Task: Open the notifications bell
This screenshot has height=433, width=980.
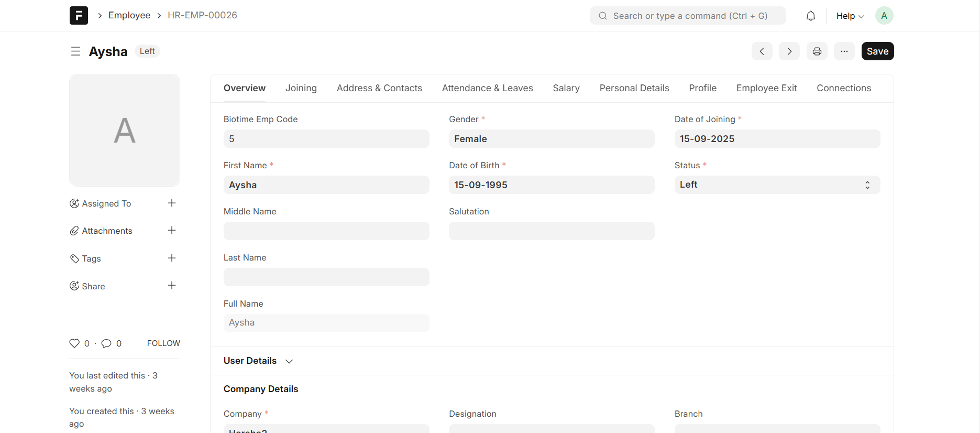Action: pyautogui.click(x=810, y=16)
